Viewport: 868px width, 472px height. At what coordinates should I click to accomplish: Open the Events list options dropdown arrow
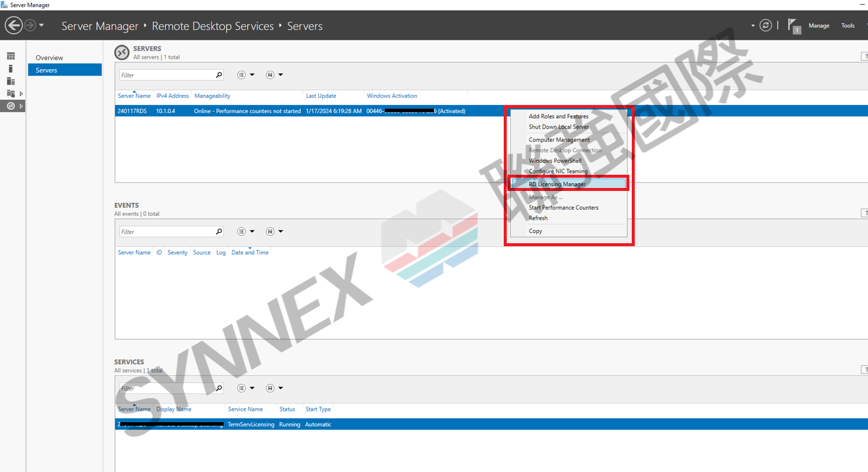click(252, 232)
